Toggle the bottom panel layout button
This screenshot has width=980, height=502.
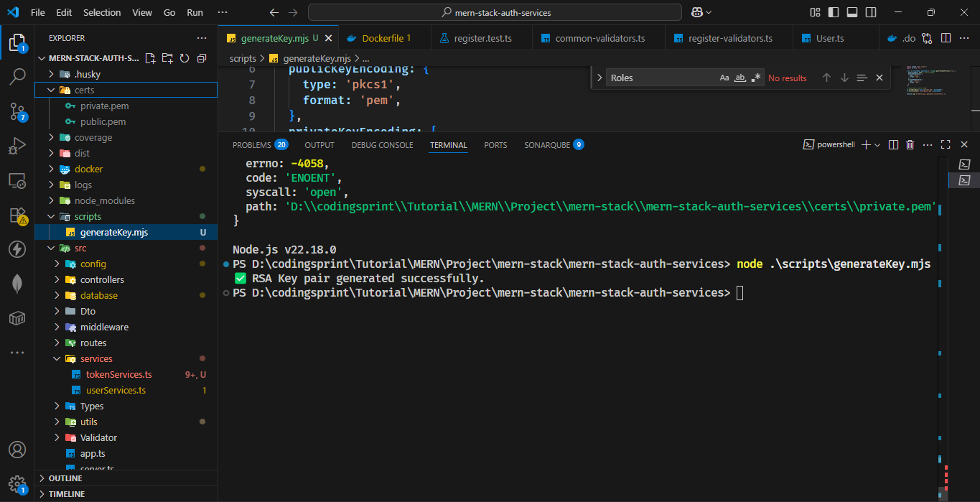(x=852, y=12)
